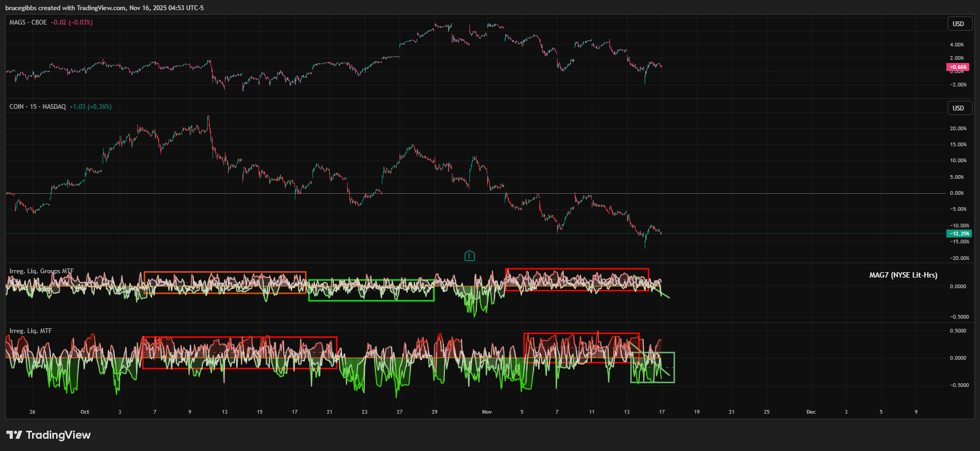980x451 pixels.
Task: Click the Dec label on the time axis
Action: click(x=811, y=412)
